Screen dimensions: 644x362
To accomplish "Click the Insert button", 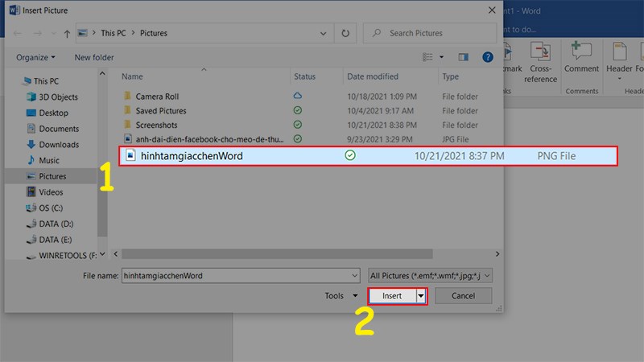I will (392, 296).
